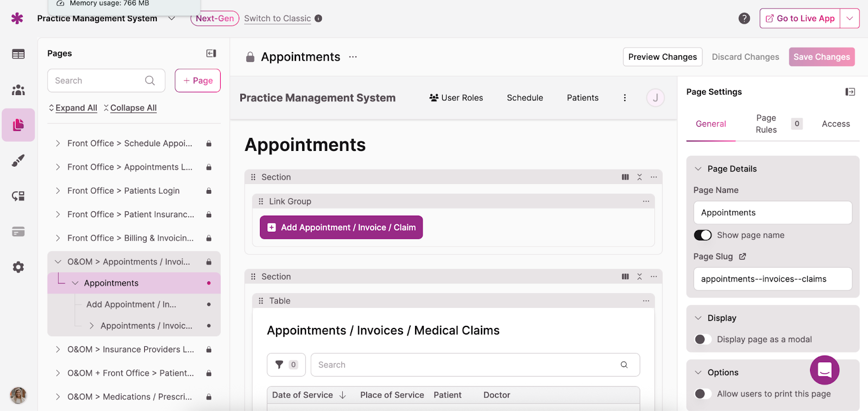Switch to the Page Rules tab
868x411 pixels.
(x=766, y=124)
